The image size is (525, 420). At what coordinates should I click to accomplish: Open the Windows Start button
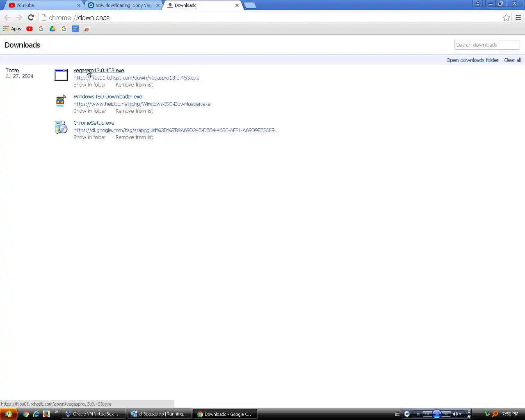click(x=8, y=414)
